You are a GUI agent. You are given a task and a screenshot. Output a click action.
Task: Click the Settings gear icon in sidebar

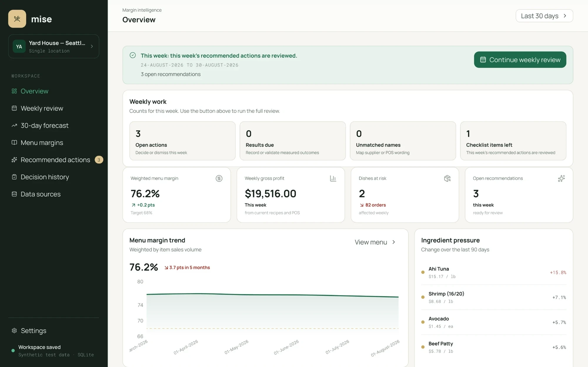(14, 331)
